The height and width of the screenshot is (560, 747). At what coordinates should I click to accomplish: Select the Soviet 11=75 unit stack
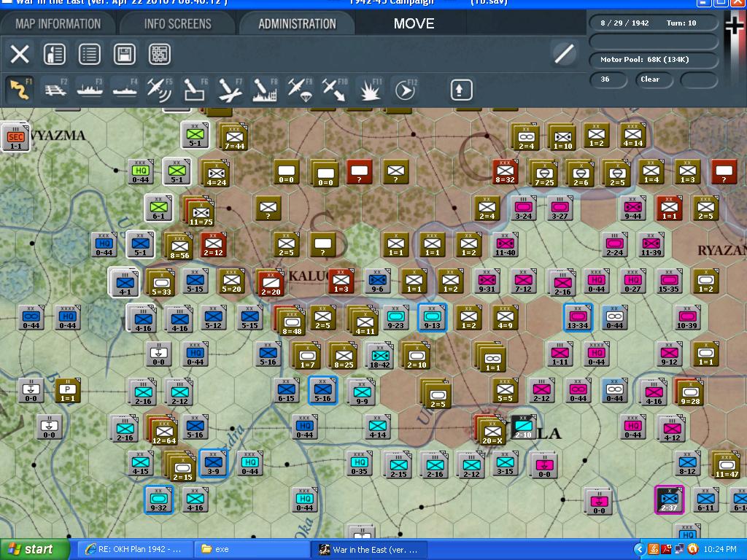(x=200, y=211)
